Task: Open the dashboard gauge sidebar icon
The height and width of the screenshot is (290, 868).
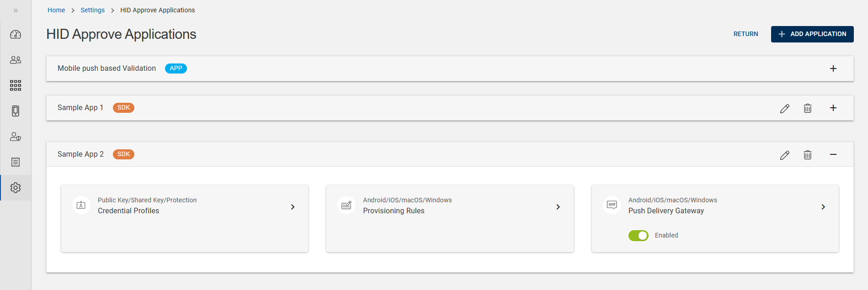Action: [16, 35]
